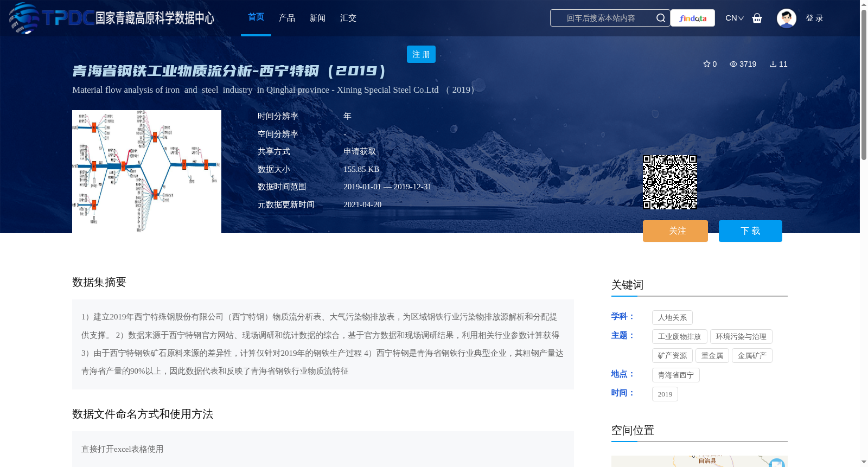
Task: Open the 产品 menu
Action: pos(287,18)
